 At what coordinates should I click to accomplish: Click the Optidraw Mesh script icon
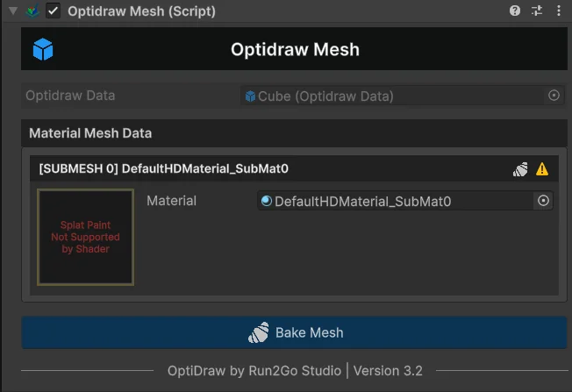tap(32, 11)
